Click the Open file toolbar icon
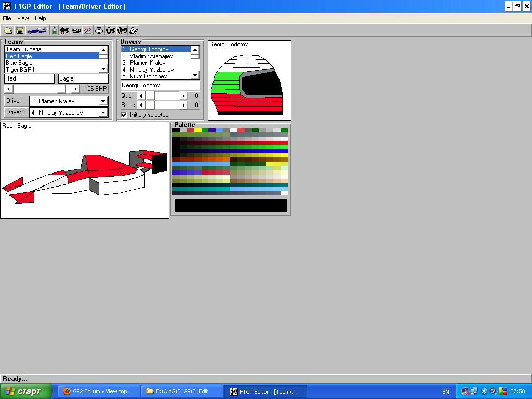532x399 pixels. click(x=9, y=31)
